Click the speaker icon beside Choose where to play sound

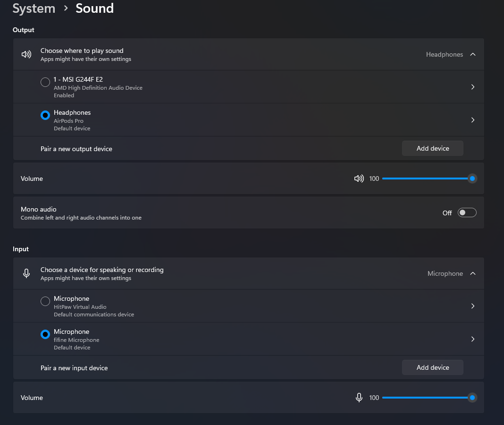[x=26, y=54]
